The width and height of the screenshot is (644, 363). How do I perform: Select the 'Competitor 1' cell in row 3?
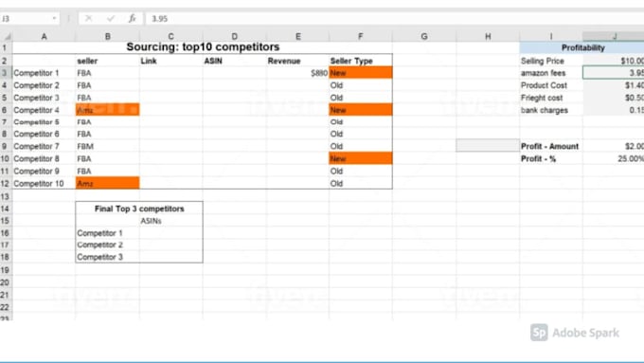tap(44, 73)
